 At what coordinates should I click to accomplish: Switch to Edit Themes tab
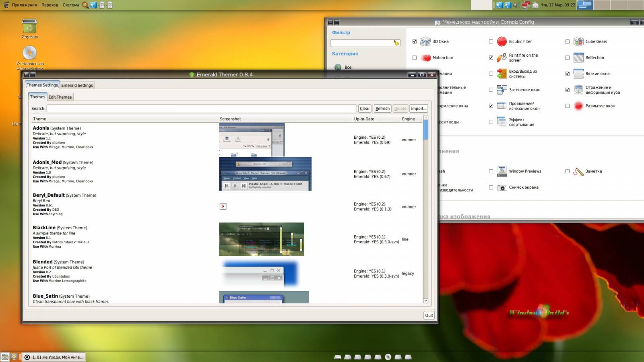[60, 97]
